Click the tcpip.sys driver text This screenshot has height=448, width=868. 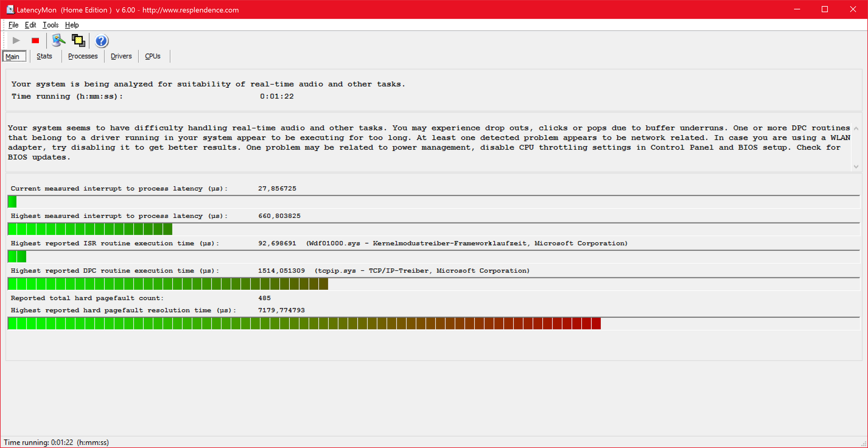tap(422, 271)
